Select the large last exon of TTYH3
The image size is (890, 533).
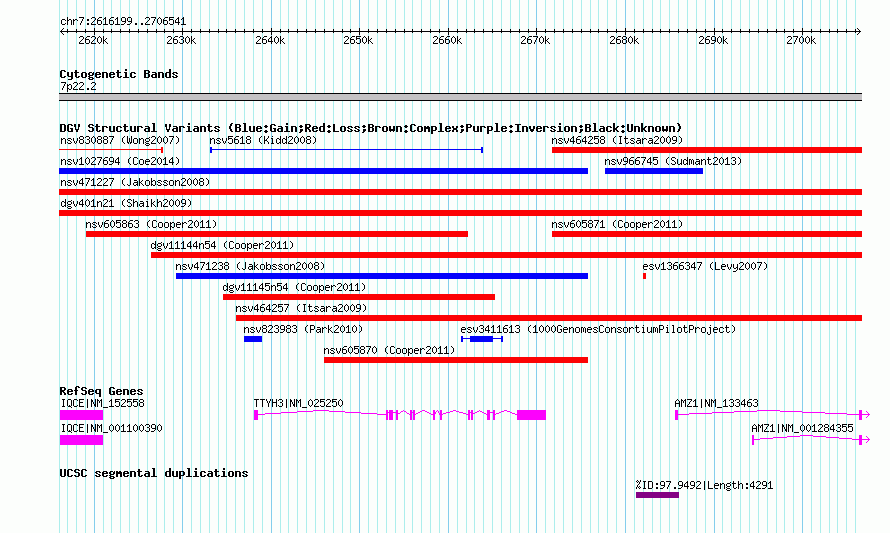(x=531, y=415)
